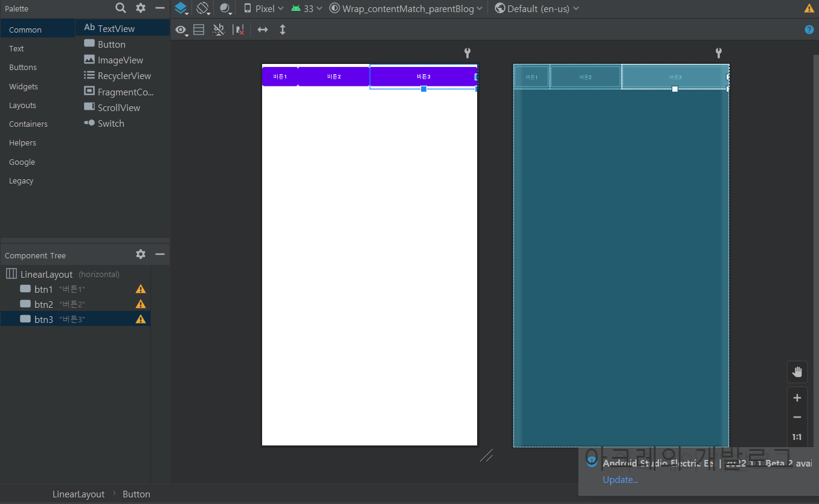The width and height of the screenshot is (819, 504).
Task: Search the Palette with the magnifier icon
Action: (121, 8)
